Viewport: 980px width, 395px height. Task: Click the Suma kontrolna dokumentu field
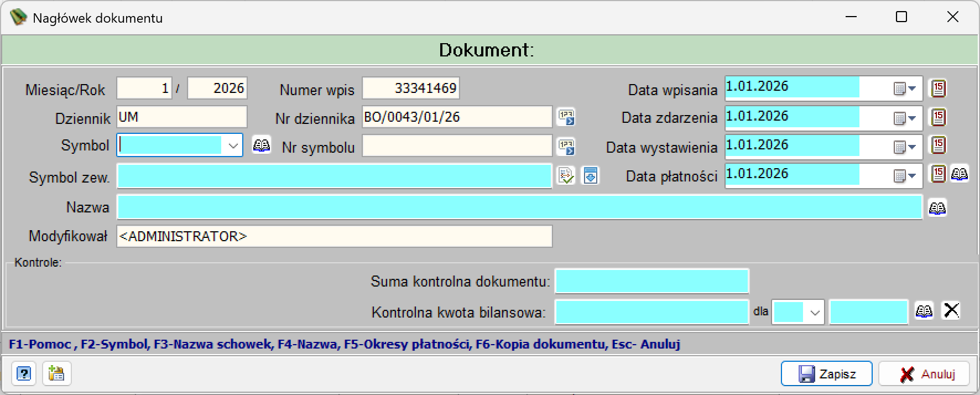click(652, 281)
